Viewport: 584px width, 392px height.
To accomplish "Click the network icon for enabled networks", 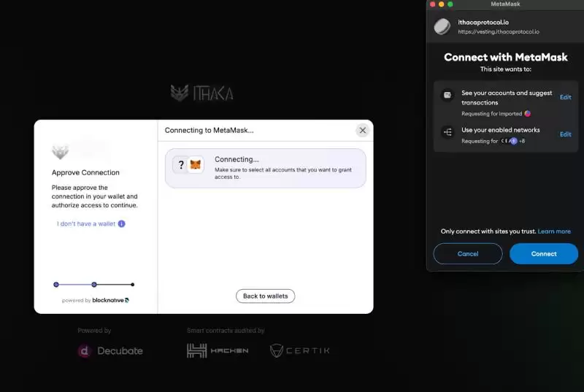I will tap(447, 132).
